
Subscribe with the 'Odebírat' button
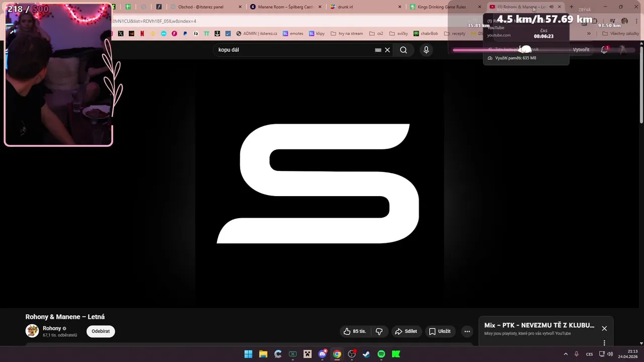point(101,331)
